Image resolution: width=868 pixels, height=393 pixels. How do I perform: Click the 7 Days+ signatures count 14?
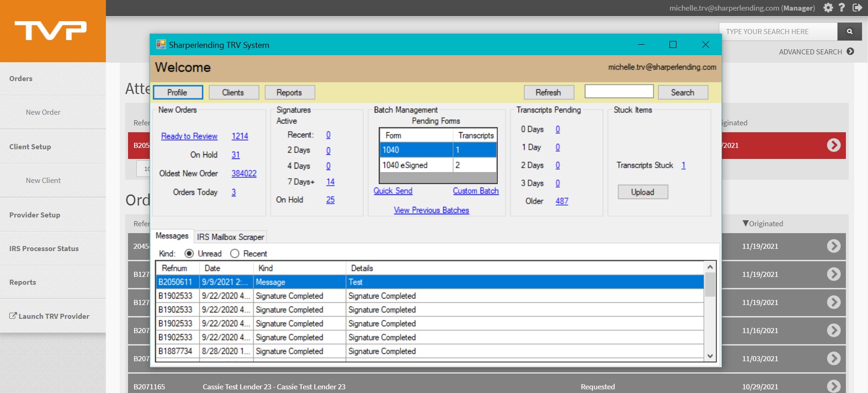(x=330, y=182)
